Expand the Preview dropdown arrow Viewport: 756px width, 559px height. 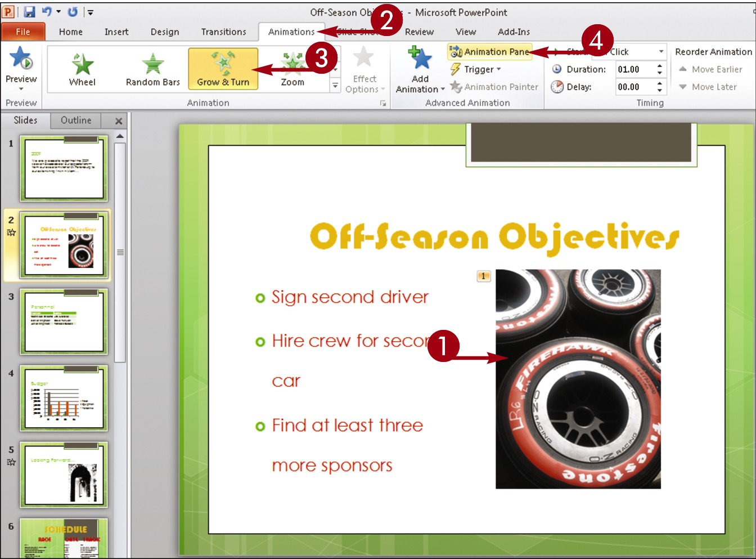coord(21,89)
